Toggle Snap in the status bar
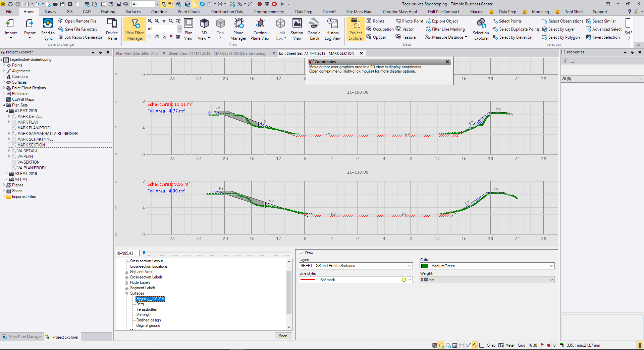This screenshot has height=350, width=644. coord(491,345)
